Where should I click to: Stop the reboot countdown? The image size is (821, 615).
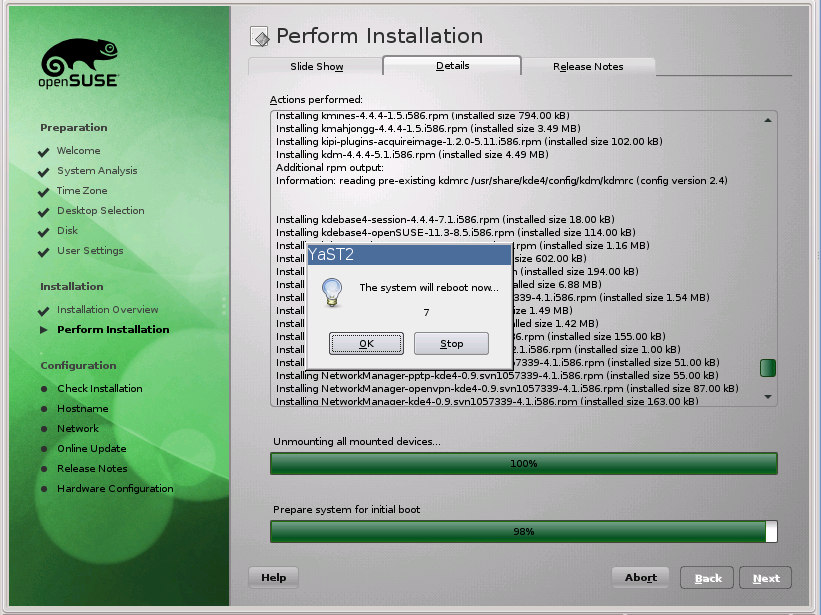[451, 343]
